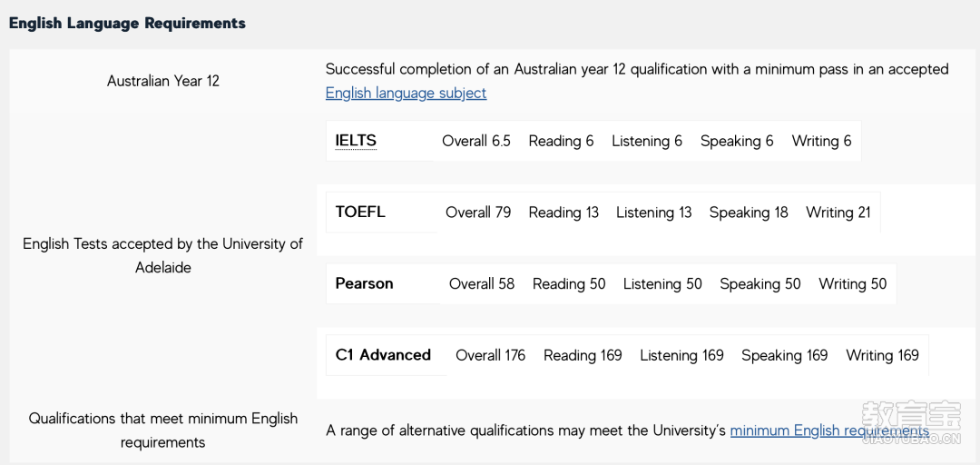Viewport: 980px width, 465px height.
Task: Click the English Tests accepted row label
Action: tap(163, 255)
